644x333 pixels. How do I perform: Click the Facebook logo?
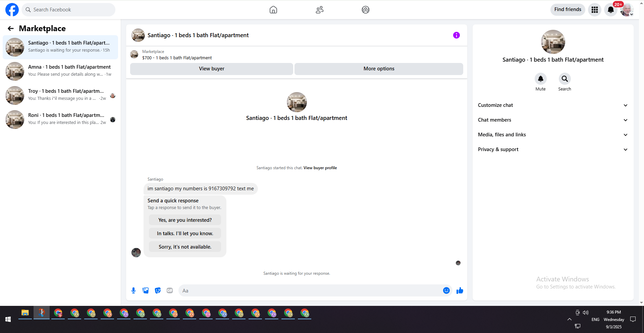point(12,10)
